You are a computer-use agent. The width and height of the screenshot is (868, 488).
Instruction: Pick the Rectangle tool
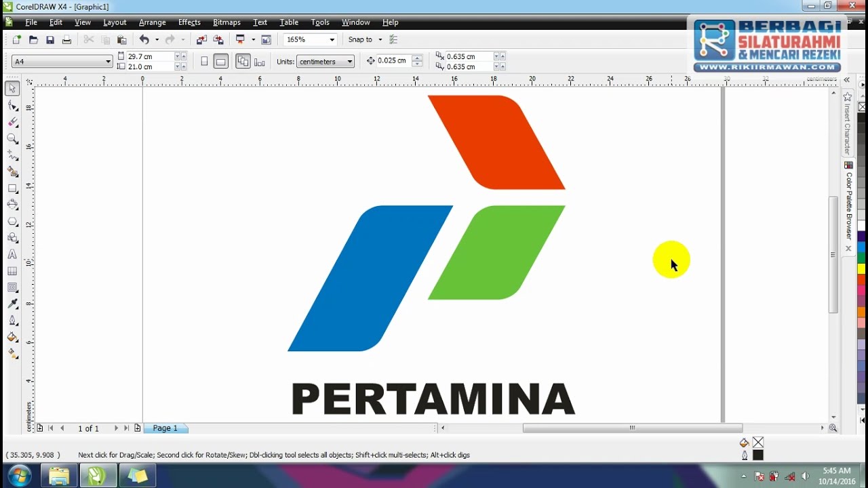12,189
